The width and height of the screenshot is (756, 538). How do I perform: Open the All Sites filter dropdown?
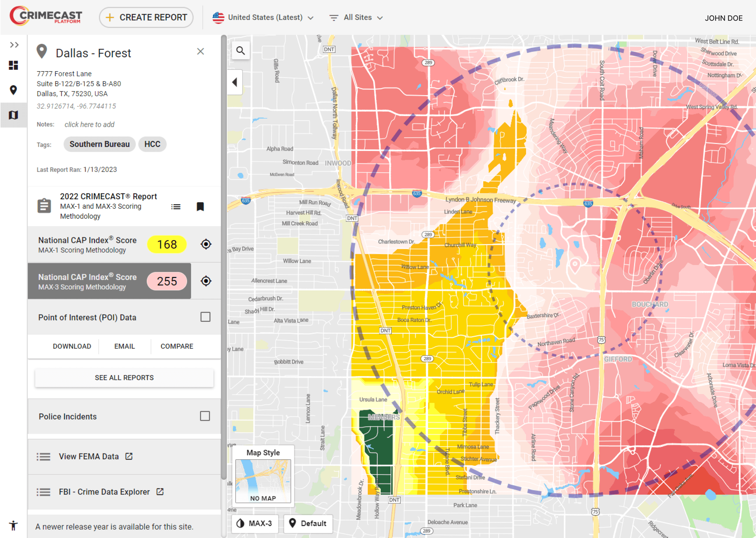(x=356, y=18)
